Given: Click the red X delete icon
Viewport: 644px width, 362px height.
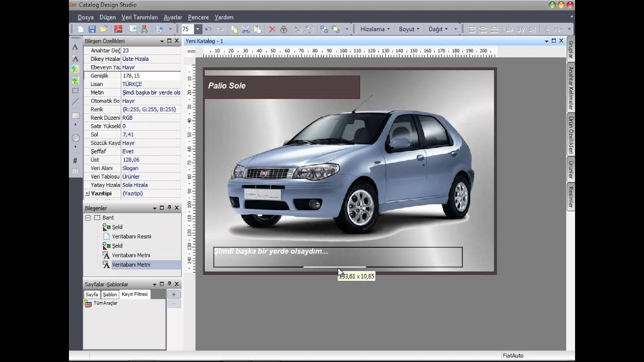Looking at the screenshot, I should (x=272, y=29).
